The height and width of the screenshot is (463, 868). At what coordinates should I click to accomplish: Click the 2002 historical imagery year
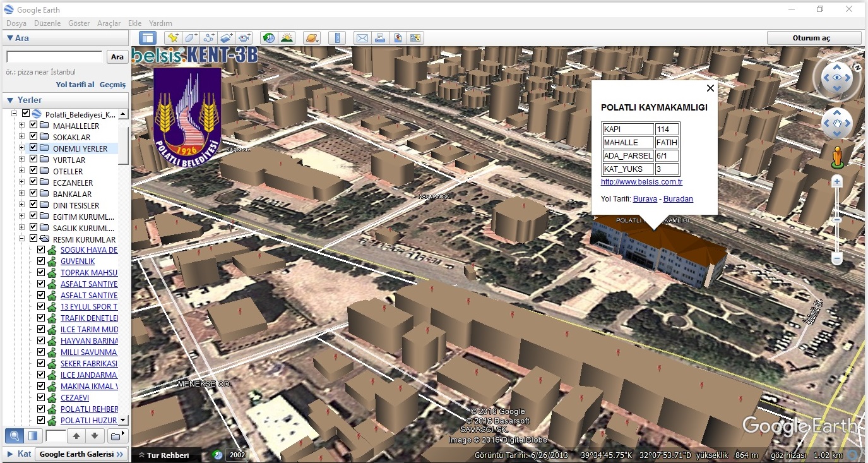(237, 455)
